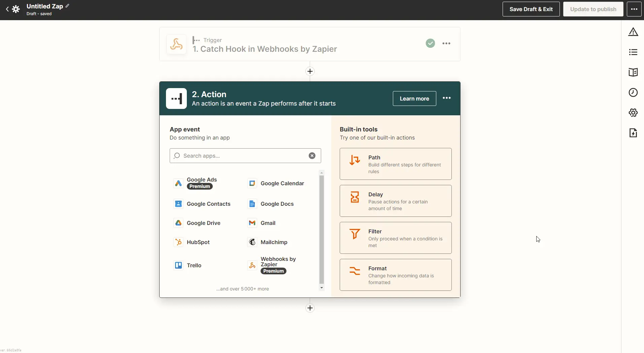
Task: Select the Delay built-in tool
Action: click(396, 201)
